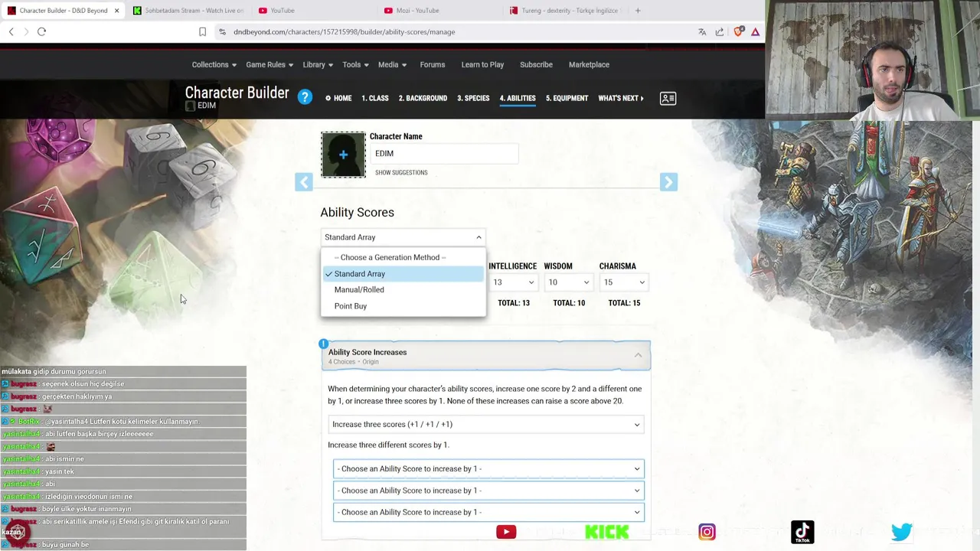Open the Tools dropdown menu
This screenshot has height=551, width=980.
point(355,64)
